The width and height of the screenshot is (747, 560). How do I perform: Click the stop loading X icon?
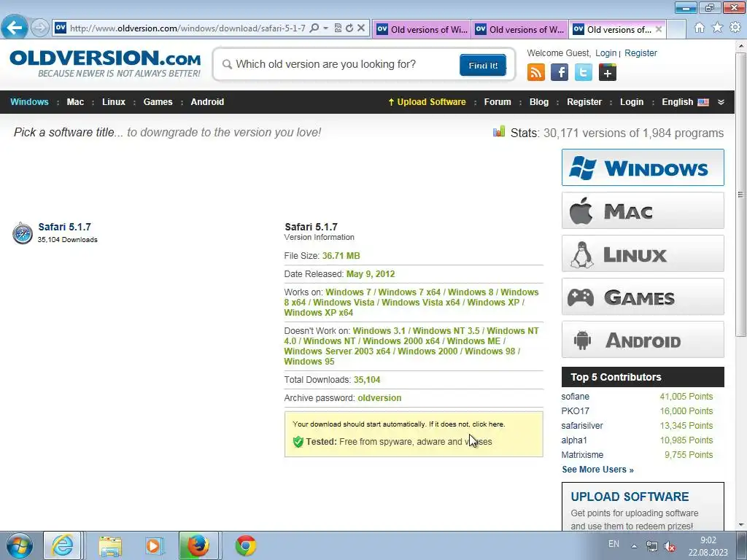(361, 28)
